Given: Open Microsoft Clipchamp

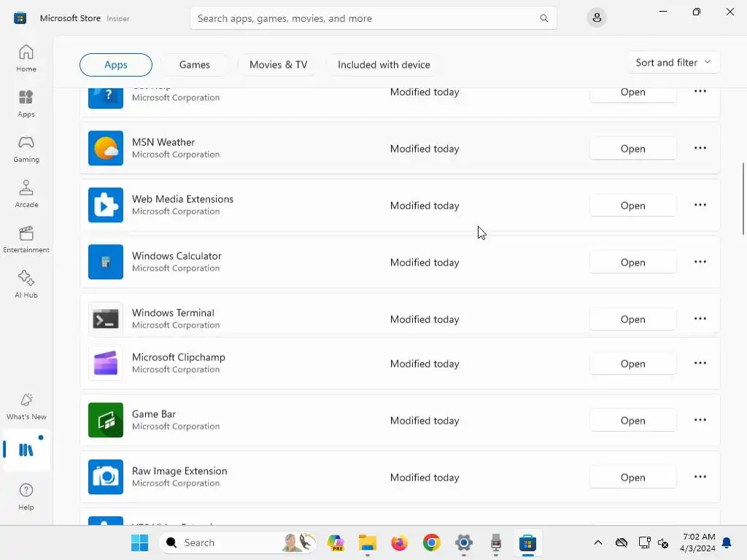Looking at the screenshot, I should tap(632, 363).
